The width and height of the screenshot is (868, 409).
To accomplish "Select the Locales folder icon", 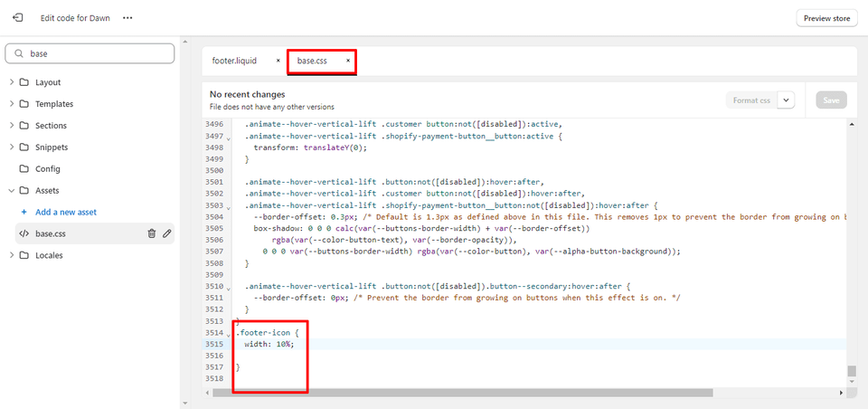I will (x=24, y=255).
